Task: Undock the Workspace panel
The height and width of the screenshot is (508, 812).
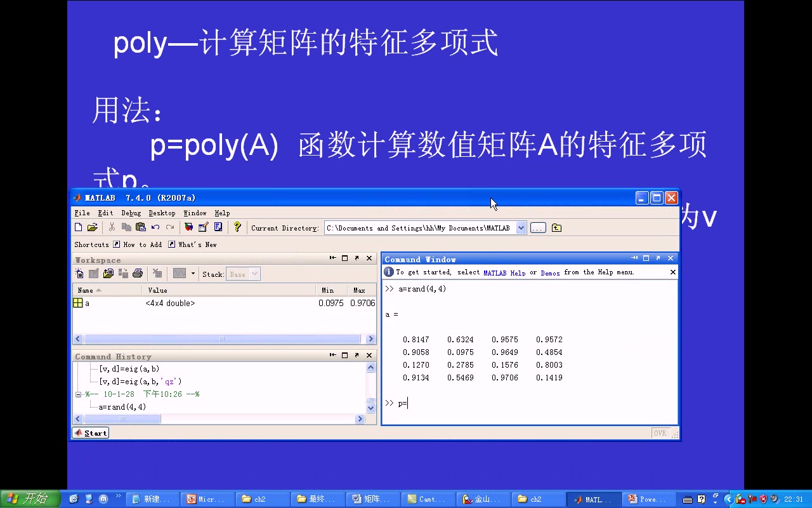Action: (357, 258)
